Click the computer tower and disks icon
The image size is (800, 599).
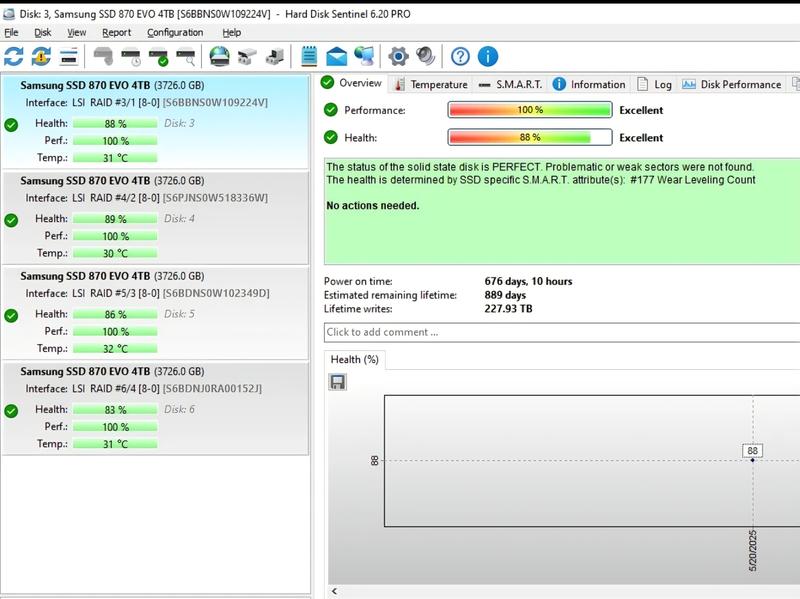[x=275, y=56]
